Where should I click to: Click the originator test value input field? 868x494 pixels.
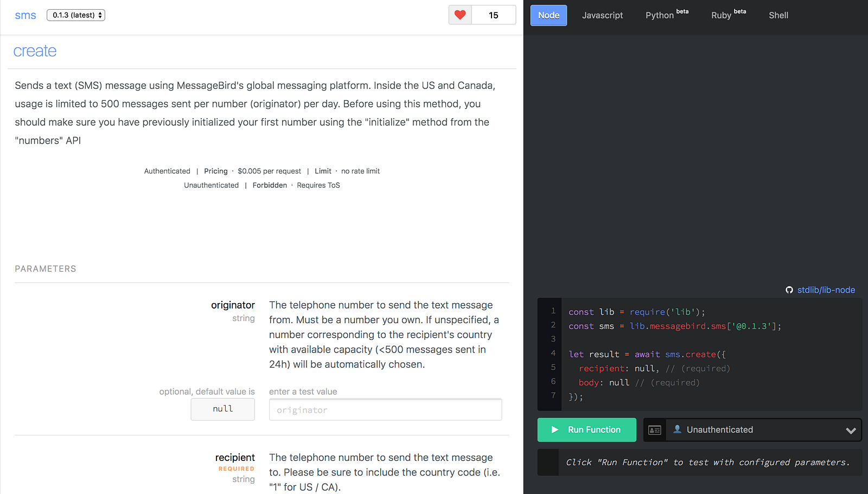tap(385, 410)
